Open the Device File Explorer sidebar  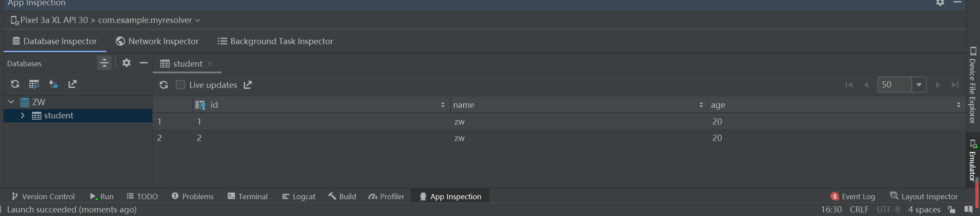tap(972, 85)
